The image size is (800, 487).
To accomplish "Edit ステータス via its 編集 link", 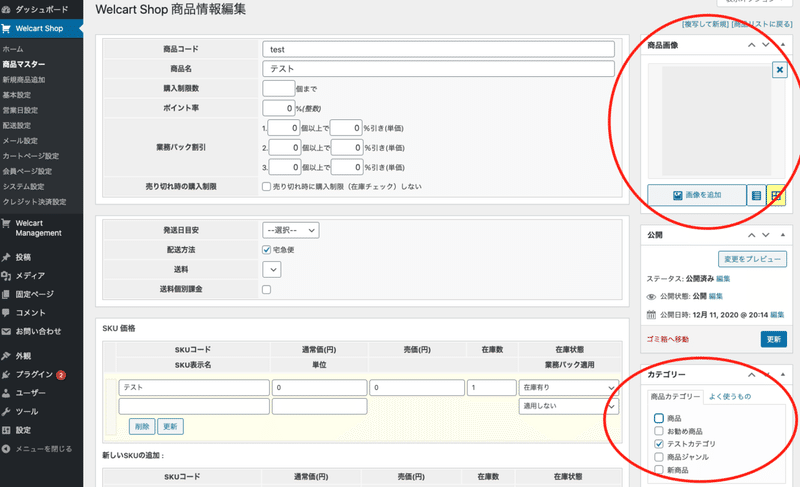I will pos(723,279).
